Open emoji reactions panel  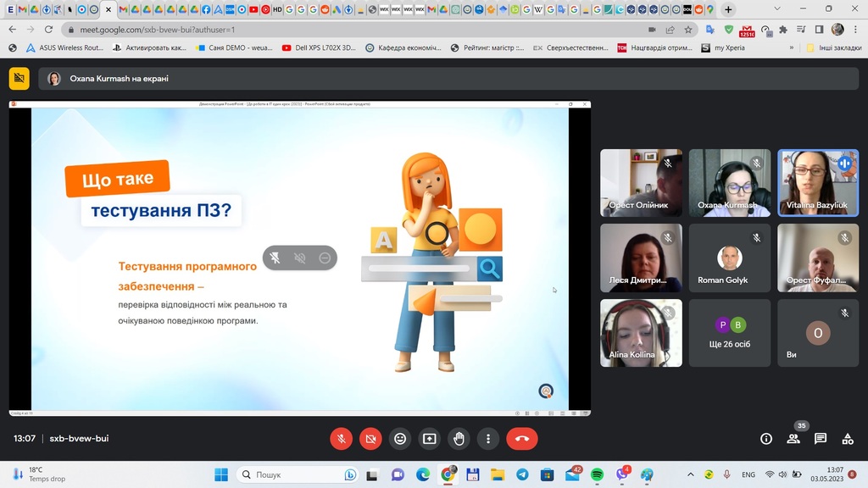tap(400, 439)
